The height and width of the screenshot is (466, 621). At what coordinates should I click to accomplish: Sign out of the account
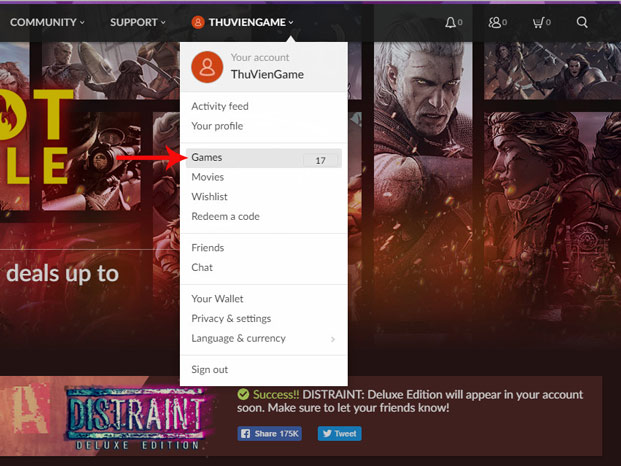pyautogui.click(x=210, y=370)
